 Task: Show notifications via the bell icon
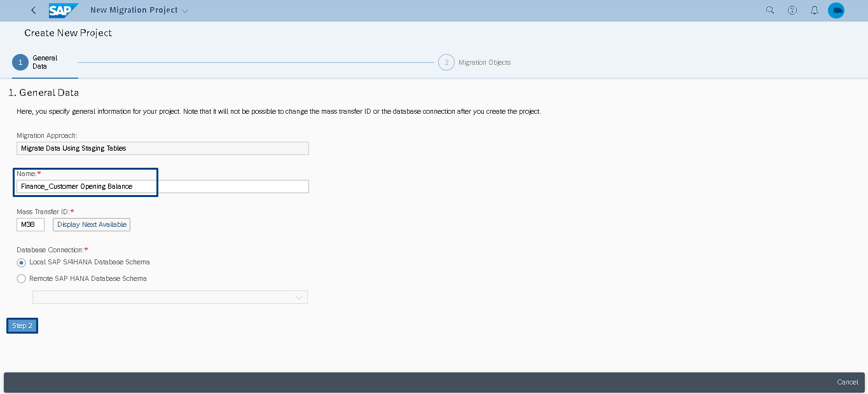coord(814,10)
